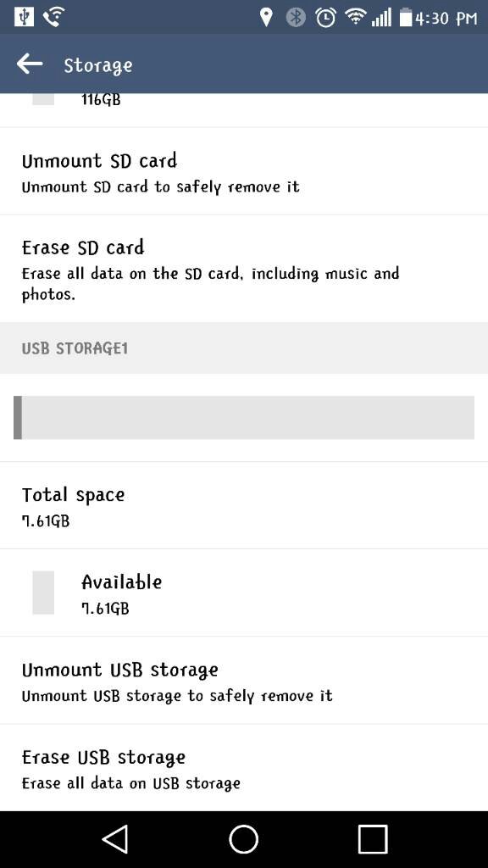Tap the Wi-Fi signal status icon
488x868 pixels.
coord(354,18)
